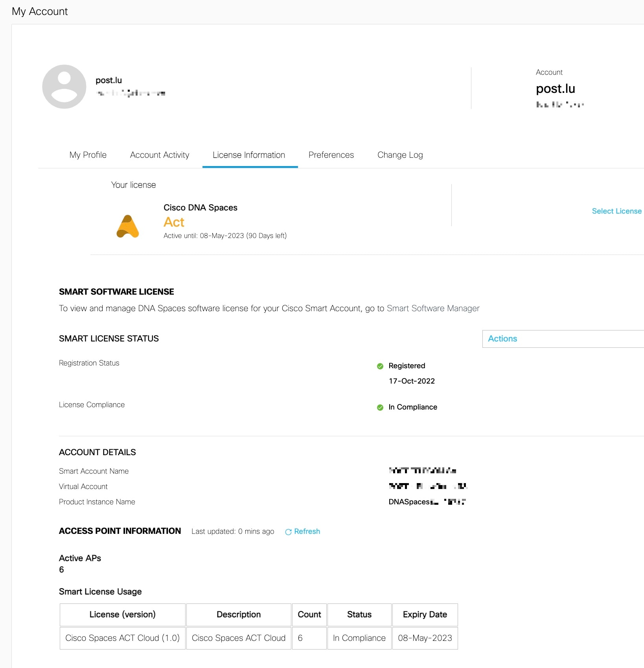Click green check icon next to Registered

click(380, 366)
